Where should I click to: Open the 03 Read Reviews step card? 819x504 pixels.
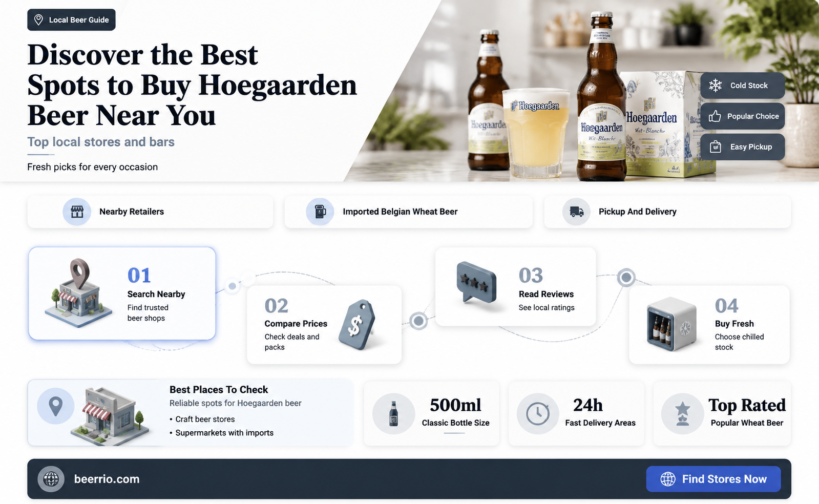[x=515, y=287]
